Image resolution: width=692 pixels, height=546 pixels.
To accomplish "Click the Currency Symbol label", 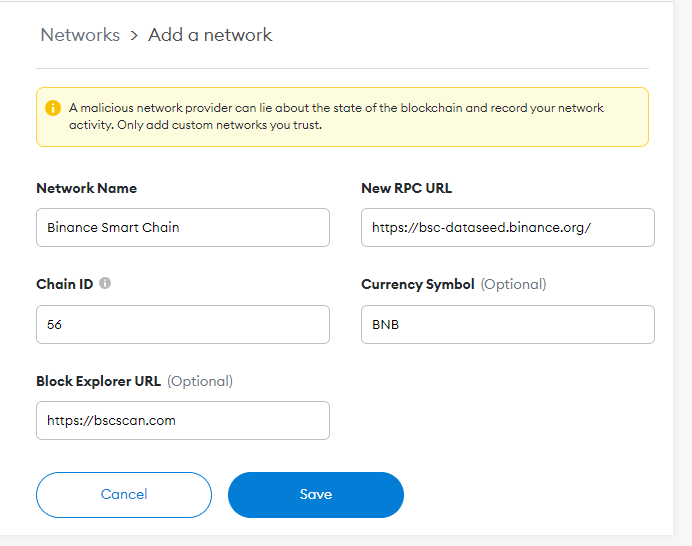I will pos(417,284).
